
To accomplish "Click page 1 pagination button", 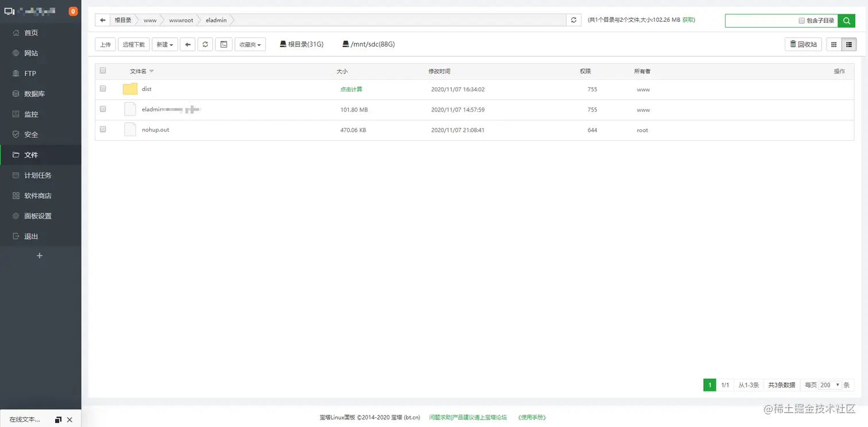I will (x=710, y=385).
